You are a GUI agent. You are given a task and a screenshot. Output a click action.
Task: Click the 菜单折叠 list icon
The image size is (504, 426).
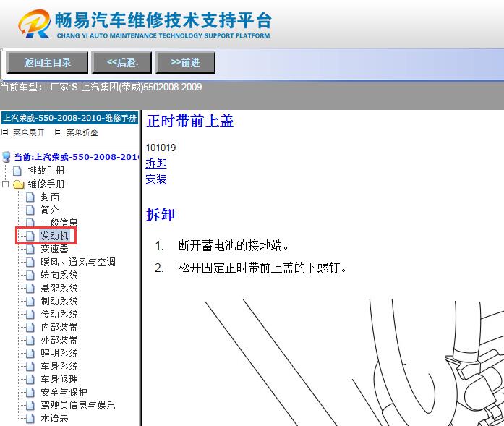point(58,132)
